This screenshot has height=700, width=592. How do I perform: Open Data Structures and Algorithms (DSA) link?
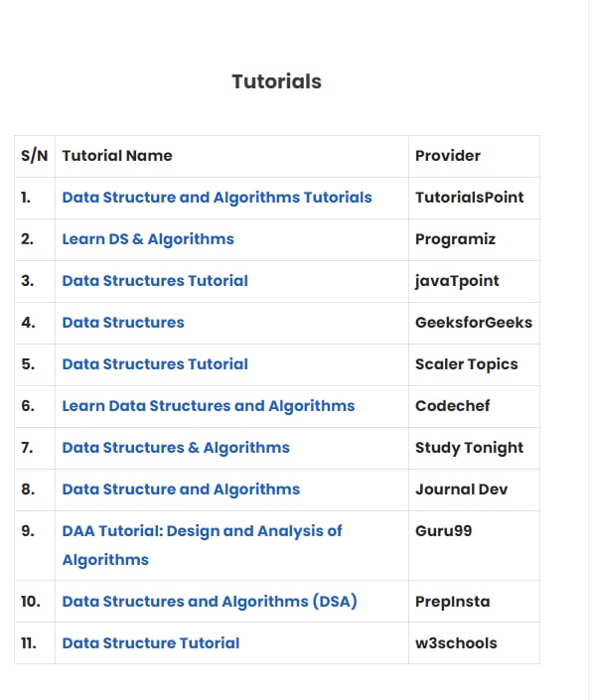coord(210,602)
